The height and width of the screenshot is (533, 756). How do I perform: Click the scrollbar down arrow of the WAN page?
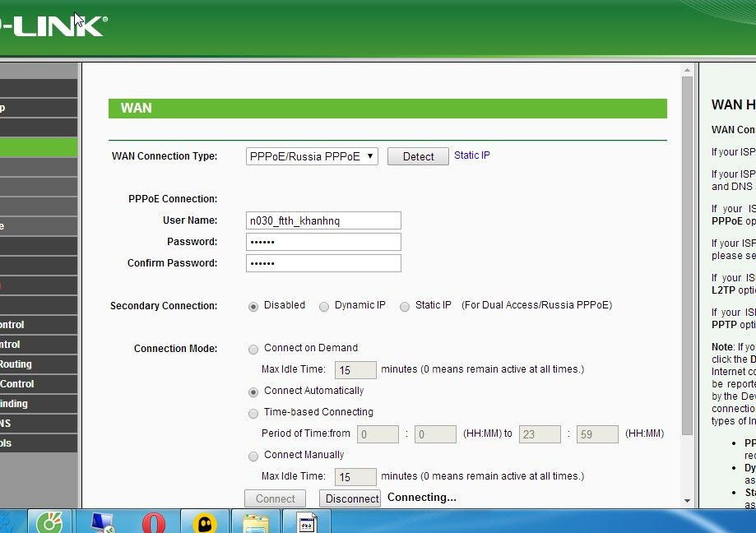[687, 501]
